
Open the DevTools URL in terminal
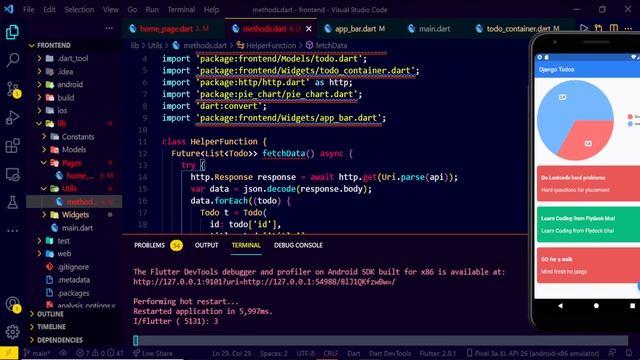(264, 282)
